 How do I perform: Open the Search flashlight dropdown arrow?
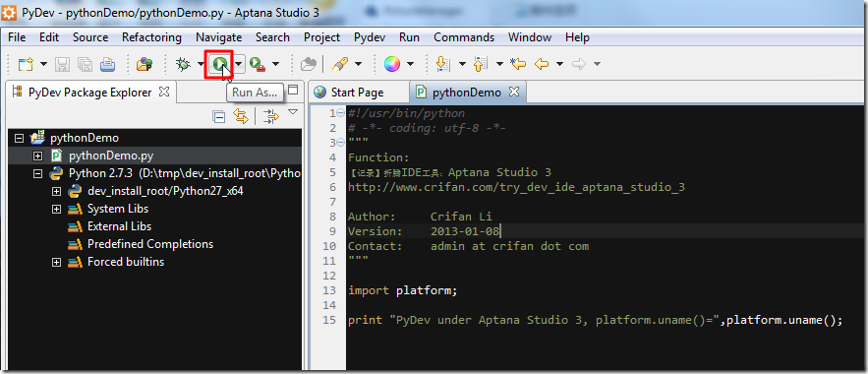pos(358,64)
